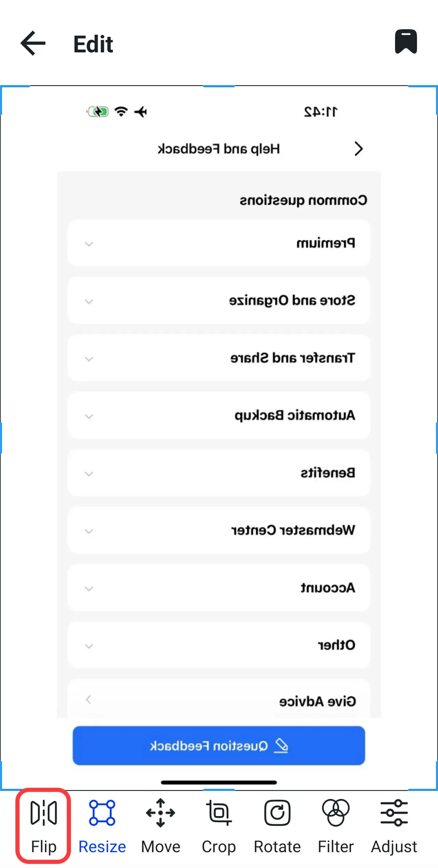Tap the Automatic Backup card
This screenshot has height=868, width=438.
pyautogui.click(x=219, y=415)
